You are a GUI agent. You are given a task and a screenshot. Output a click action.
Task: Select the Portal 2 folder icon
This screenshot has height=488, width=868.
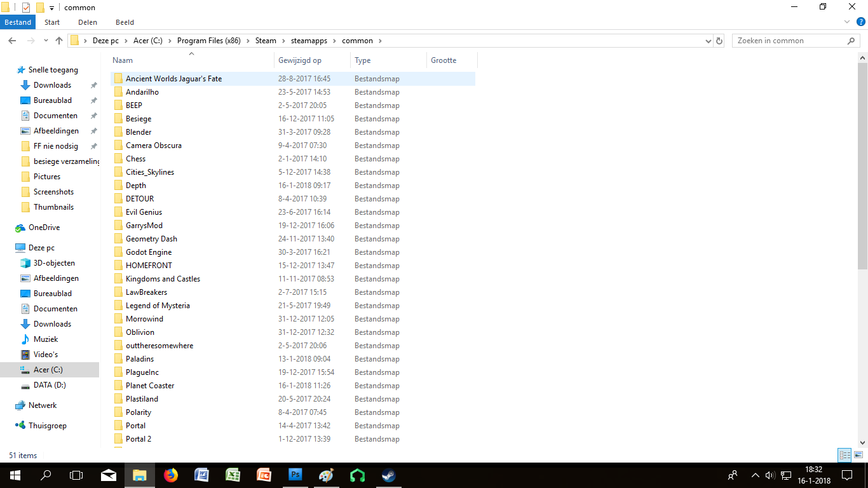pos(118,438)
